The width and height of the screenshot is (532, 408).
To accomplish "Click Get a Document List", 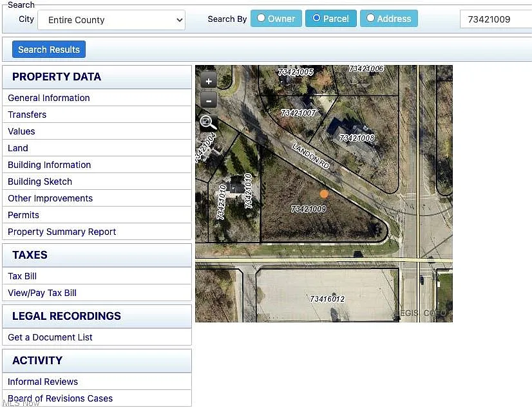I will tap(50, 337).
